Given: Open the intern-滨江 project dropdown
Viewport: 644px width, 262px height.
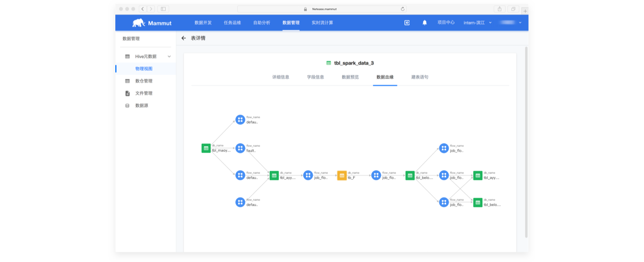Looking at the screenshot, I should point(477,23).
